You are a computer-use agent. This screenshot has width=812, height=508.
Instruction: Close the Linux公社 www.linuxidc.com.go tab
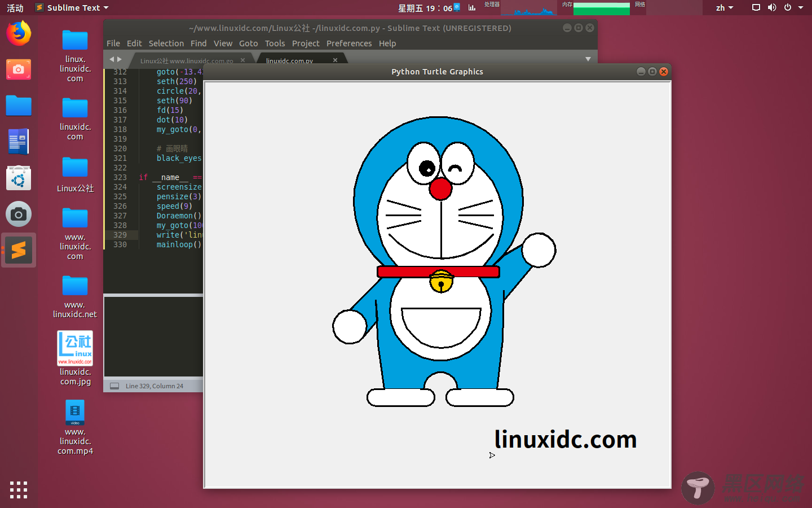click(242, 60)
